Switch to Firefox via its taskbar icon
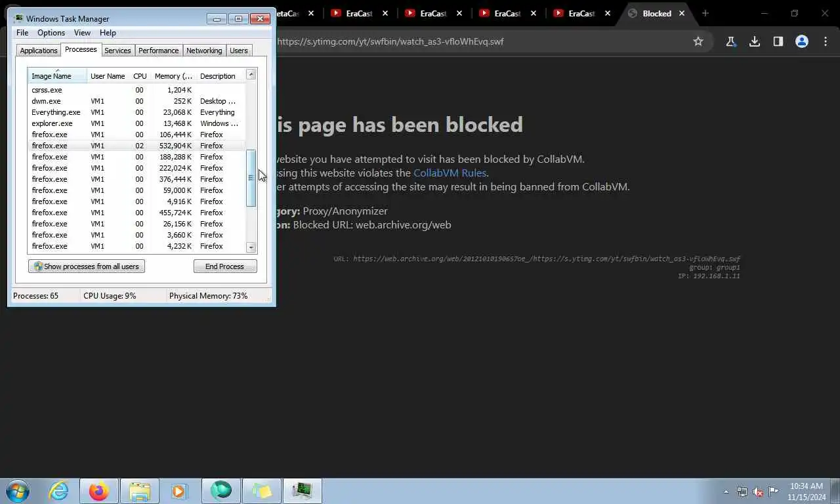This screenshot has height=504, width=840. click(99, 491)
